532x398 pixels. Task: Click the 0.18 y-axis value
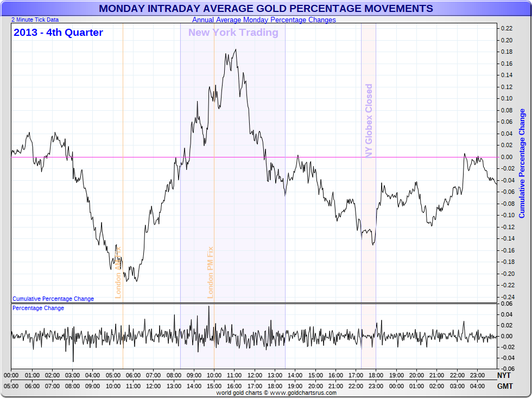click(x=507, y=52)
